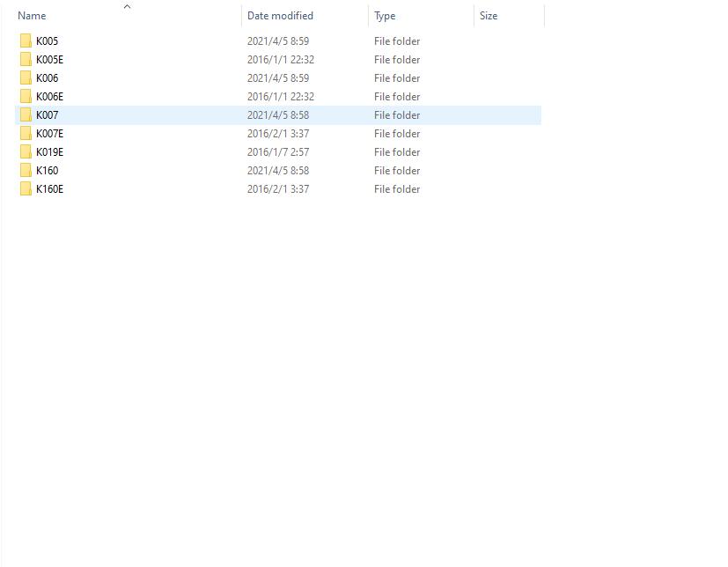Click K160's date 2021/4/5 8:58

(x=278, y=171)
